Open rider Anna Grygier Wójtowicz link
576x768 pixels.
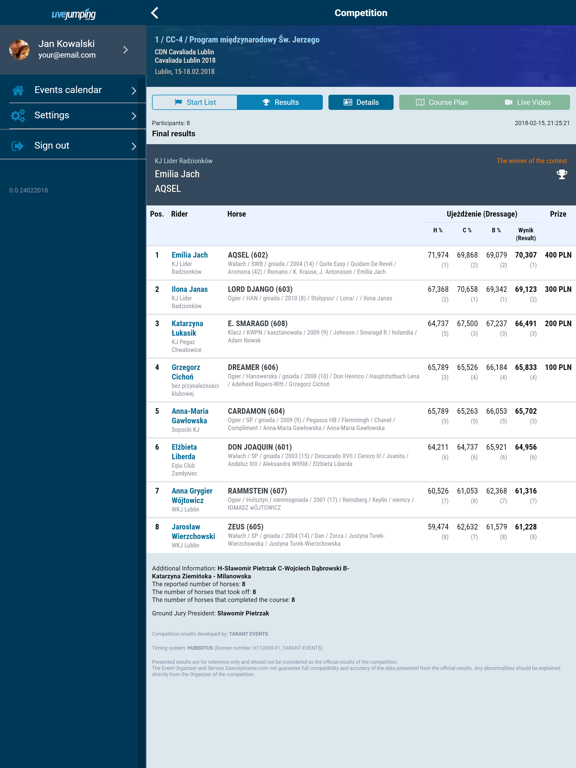pyautogui.click(x=192, y=496)
